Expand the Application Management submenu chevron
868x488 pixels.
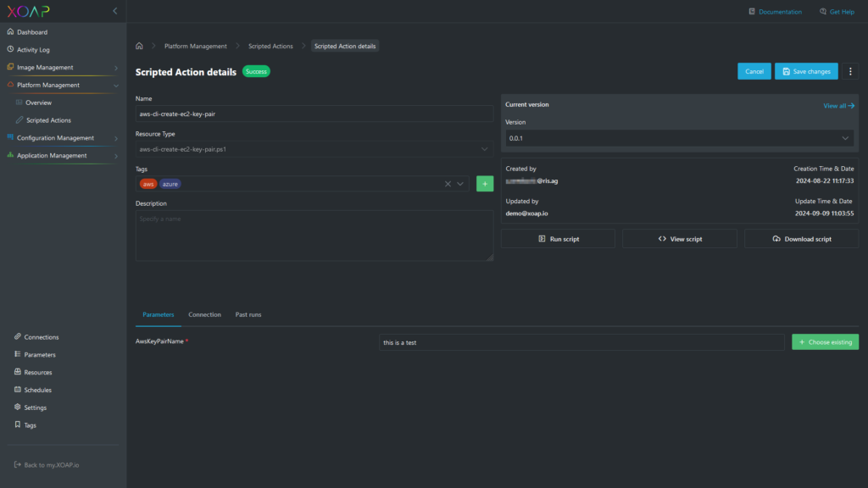coord(116,156)
